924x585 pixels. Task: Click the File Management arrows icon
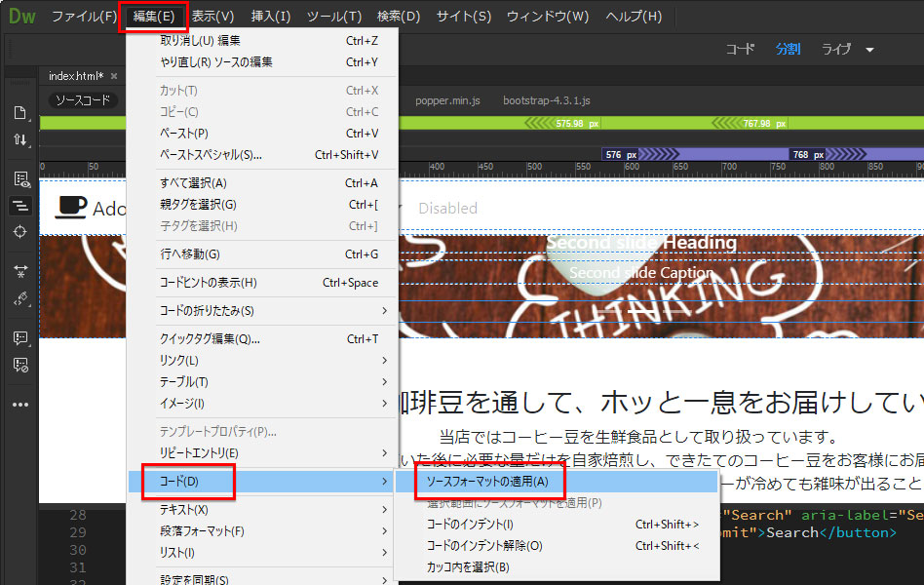(x=19, y=139)
